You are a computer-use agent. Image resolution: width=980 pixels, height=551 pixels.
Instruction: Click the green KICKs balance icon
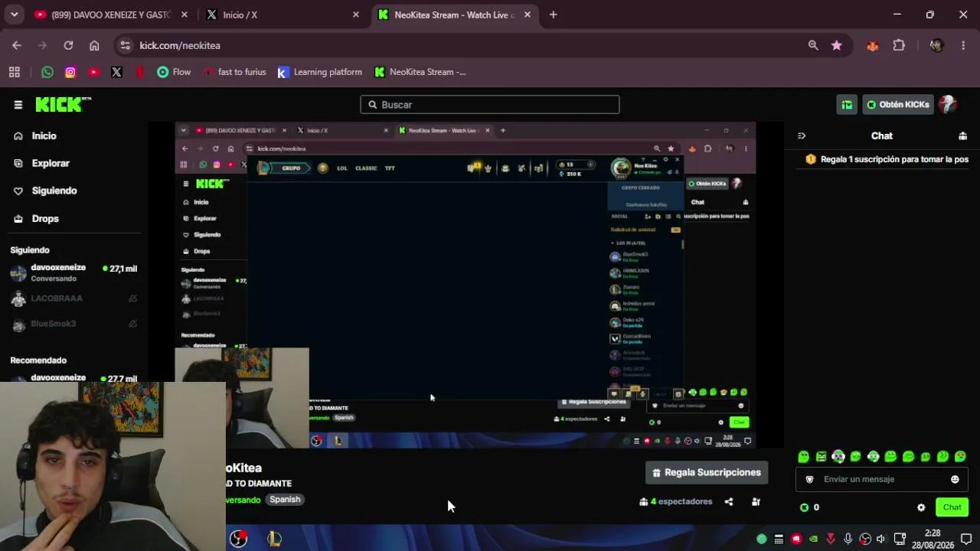(804, 507)
